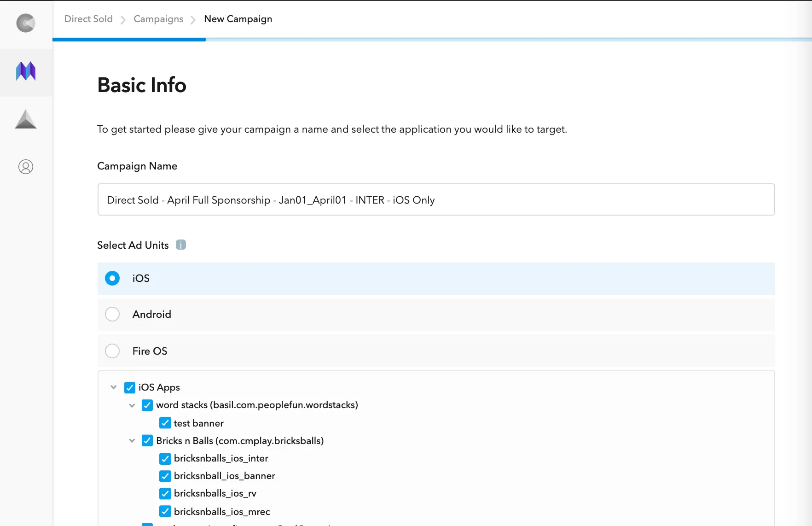
Task: Click the bricksnball_ios_banner label
Action: pyautogui.click(x=225, y=476)
